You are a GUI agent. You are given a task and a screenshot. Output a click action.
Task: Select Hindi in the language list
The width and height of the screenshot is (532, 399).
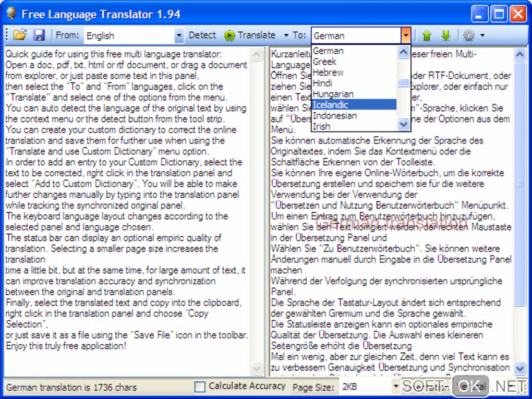click(x=354, y=83)
